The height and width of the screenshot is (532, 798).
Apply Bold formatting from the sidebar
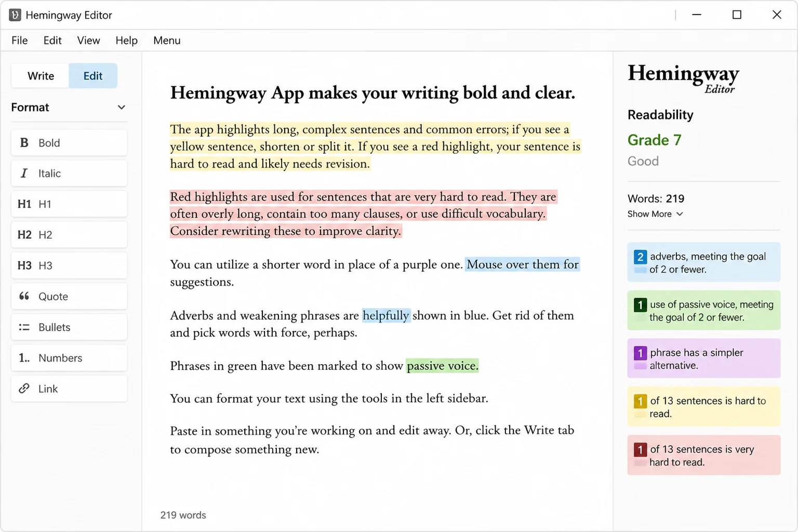click(69, 143)
